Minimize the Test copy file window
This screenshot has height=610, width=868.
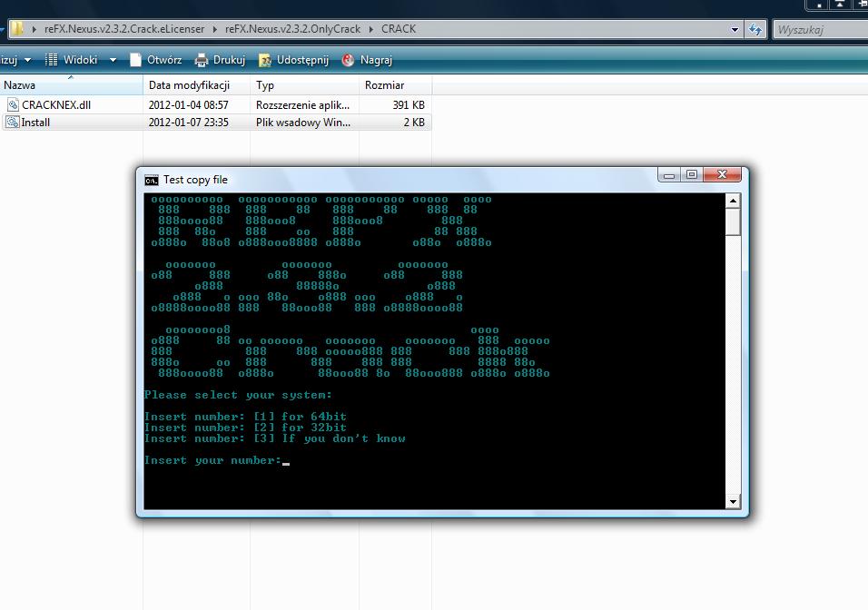669,175
